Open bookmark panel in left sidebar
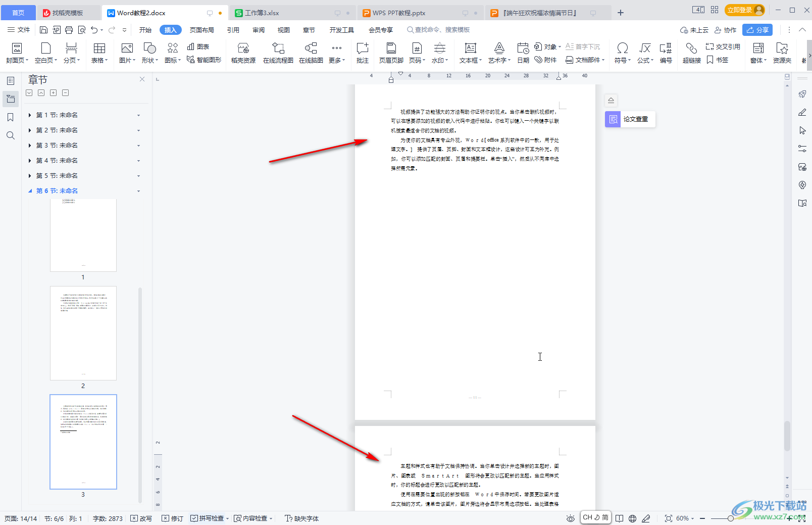 (11, 117)
